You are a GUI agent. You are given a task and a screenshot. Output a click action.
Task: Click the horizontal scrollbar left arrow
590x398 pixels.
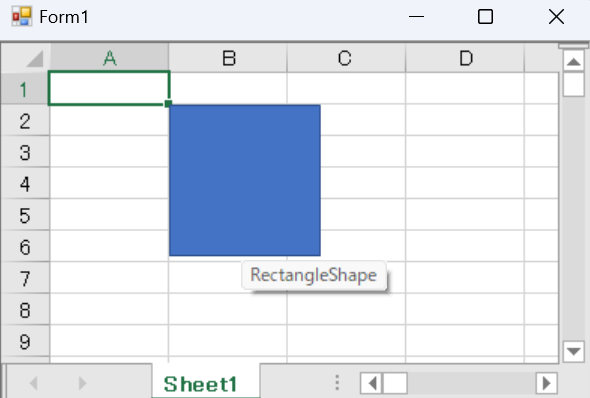[371, 383]
